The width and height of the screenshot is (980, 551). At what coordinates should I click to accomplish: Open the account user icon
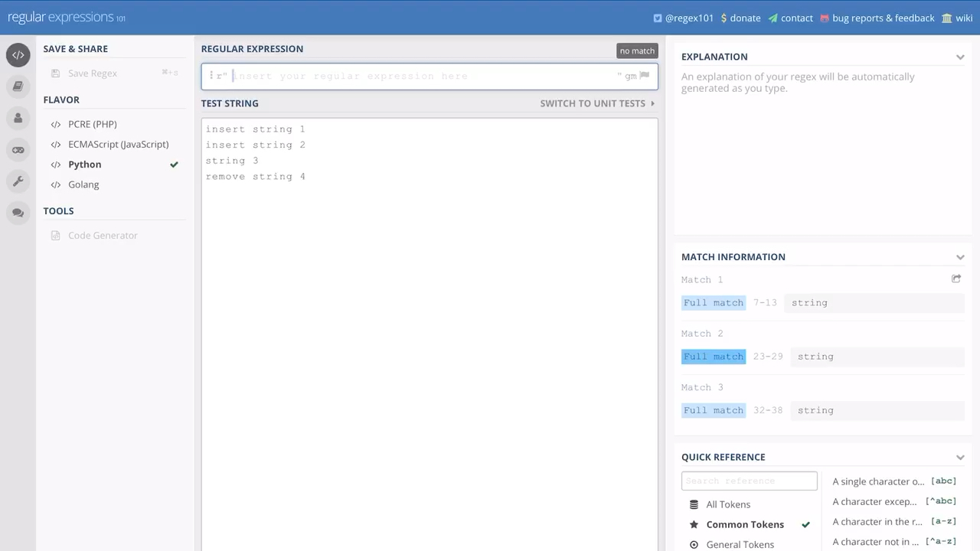[18, 118]
